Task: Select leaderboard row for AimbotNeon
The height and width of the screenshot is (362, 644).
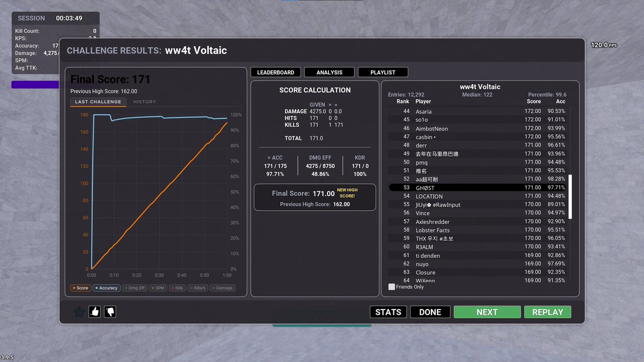Action: pos(478,128)
